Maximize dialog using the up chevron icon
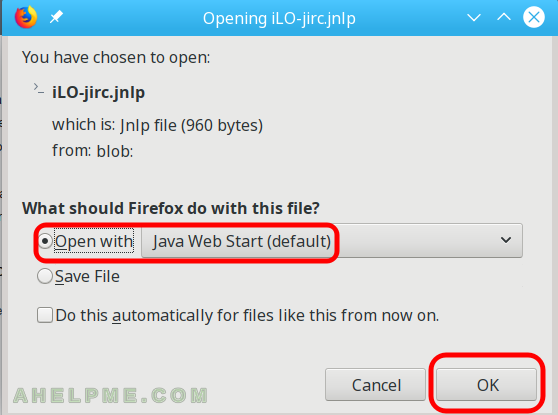This screenshot has height=415, width=558. (504, 17)
